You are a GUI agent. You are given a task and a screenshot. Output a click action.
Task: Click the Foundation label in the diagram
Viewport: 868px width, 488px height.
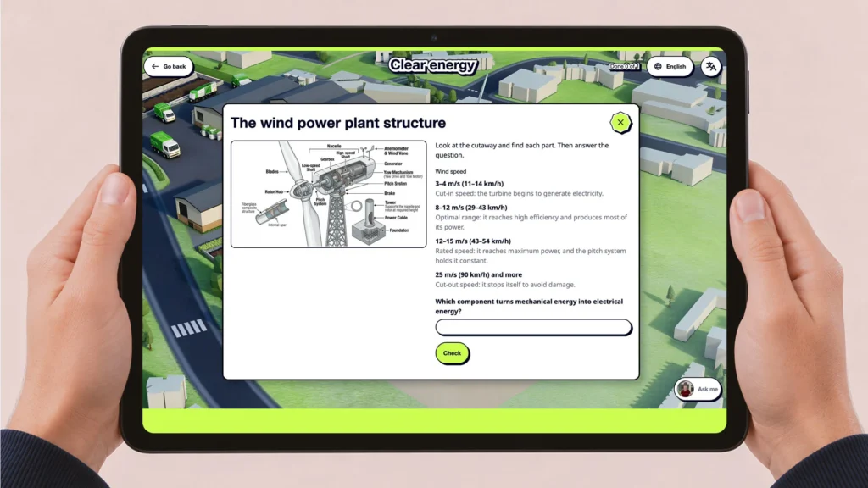point(398,230)
